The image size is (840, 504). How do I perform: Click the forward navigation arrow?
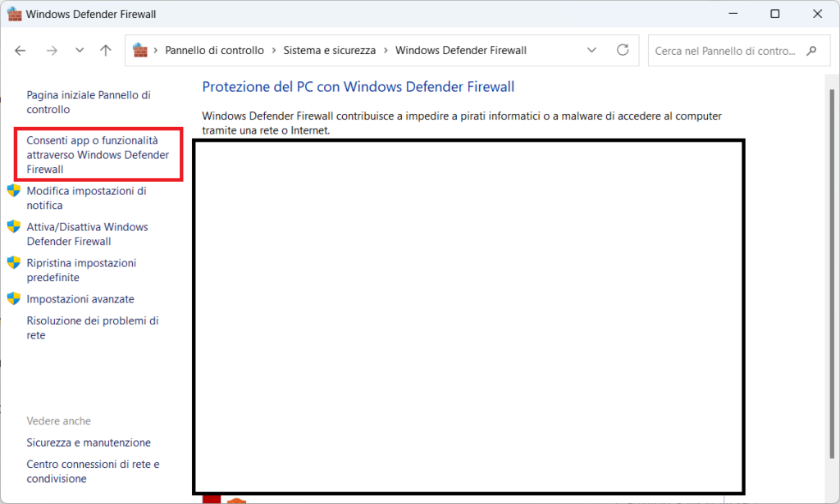52,50
